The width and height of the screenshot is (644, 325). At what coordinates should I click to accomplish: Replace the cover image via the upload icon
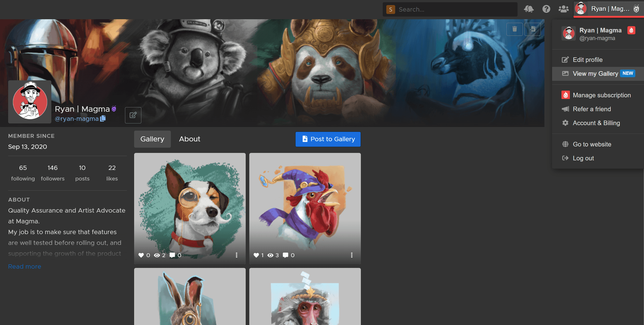(533, 29)
